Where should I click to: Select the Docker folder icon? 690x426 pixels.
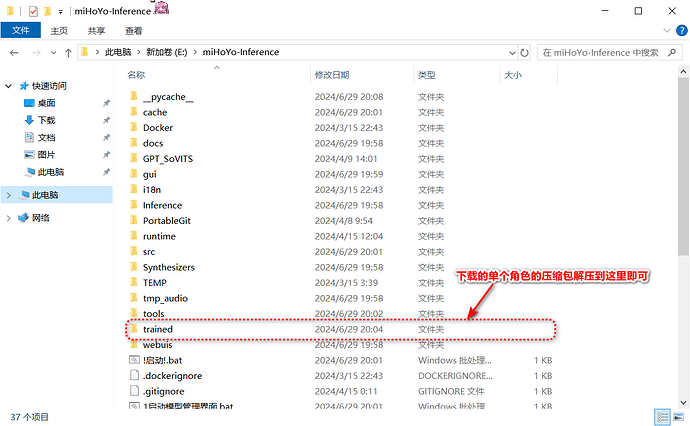[134, 127]
